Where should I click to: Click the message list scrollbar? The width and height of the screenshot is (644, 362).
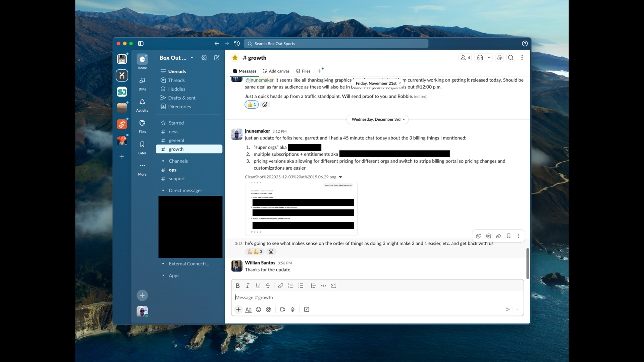pyautogui.click(x=527, y=263)
